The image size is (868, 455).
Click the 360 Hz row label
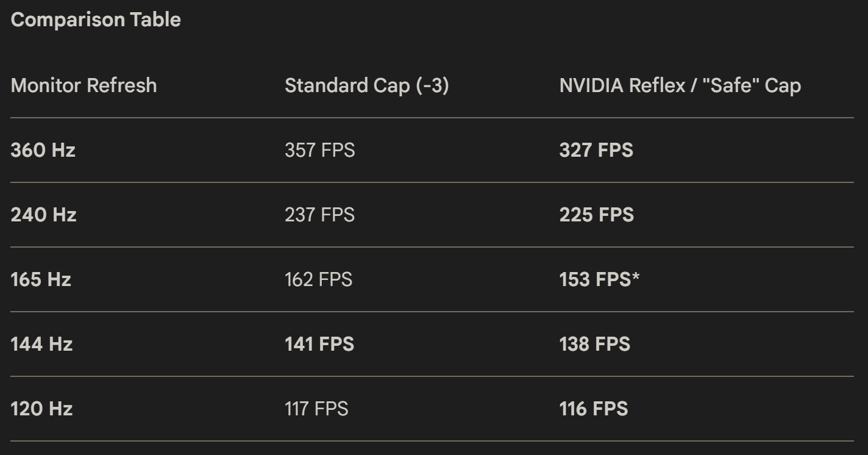pyautogui.click(x=43, y=150)
